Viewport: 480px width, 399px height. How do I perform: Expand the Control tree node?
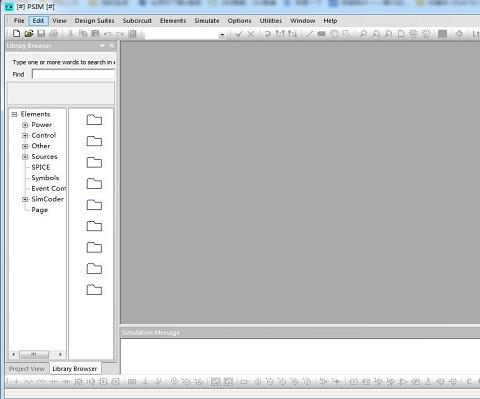(25, 136)
